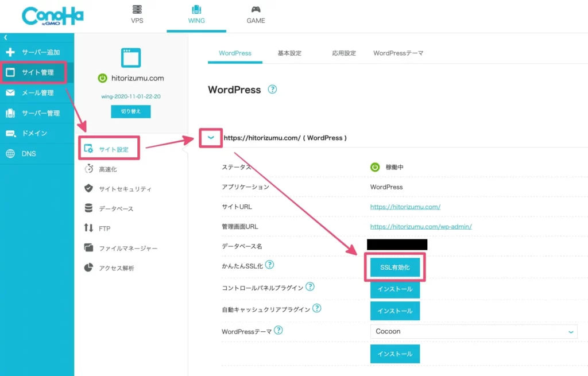Switch to the 応用設定 tab
Image resolution: width=588 pixels, height=376 pixels.
344,53
